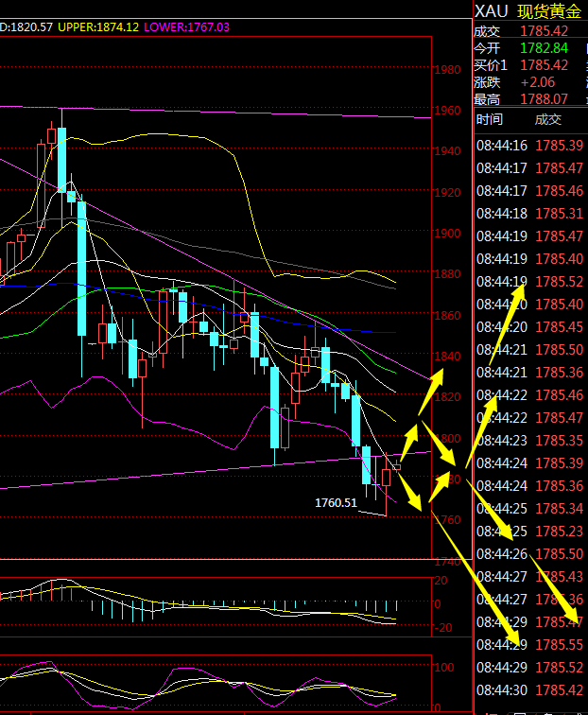588x715 pixels.
Task: Click the tick price 1785.23
Action: coord(559,532)
